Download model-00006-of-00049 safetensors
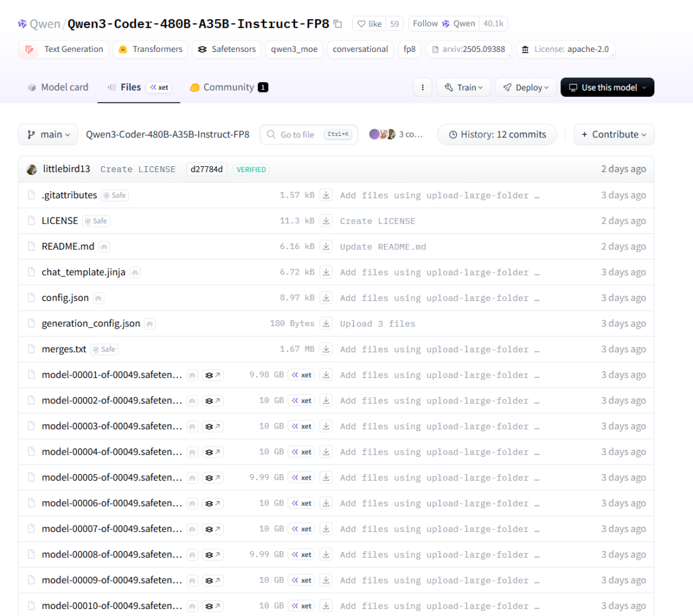This screenshot has height=616, width=693. coord(326,503)
